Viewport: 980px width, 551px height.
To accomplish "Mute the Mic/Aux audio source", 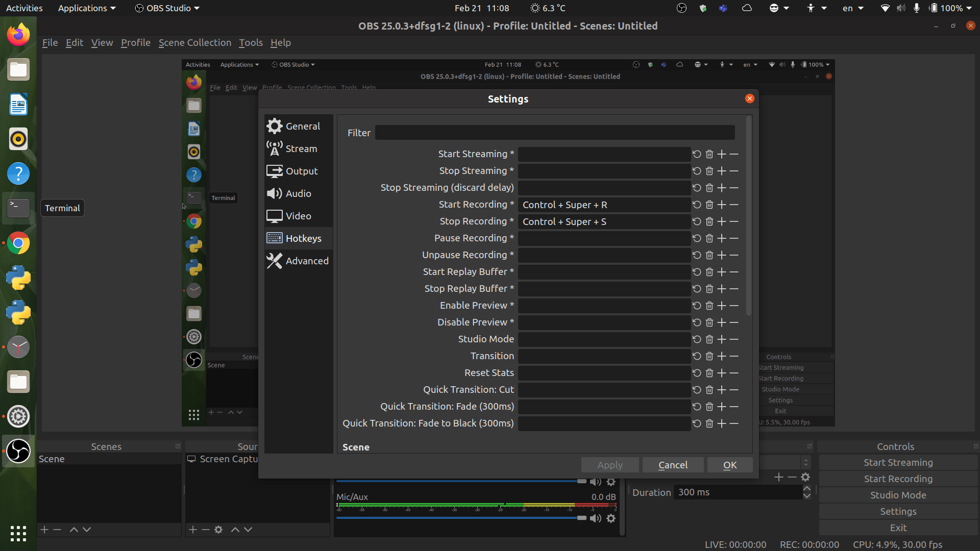I will (x=595, y=518).
